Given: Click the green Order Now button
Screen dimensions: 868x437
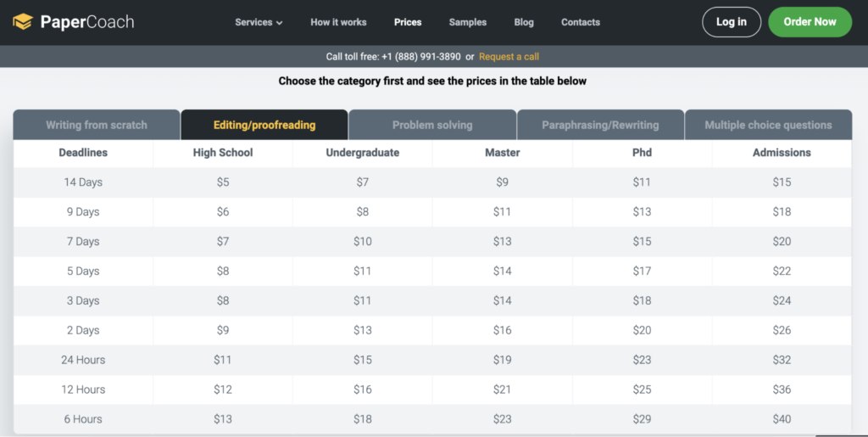Looking at the screenshot, I should point(810,22).
